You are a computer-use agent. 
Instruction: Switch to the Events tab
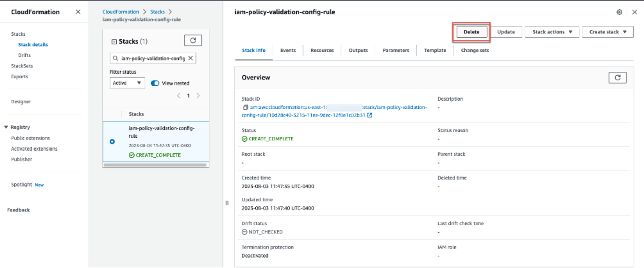[x=288, y=50]
